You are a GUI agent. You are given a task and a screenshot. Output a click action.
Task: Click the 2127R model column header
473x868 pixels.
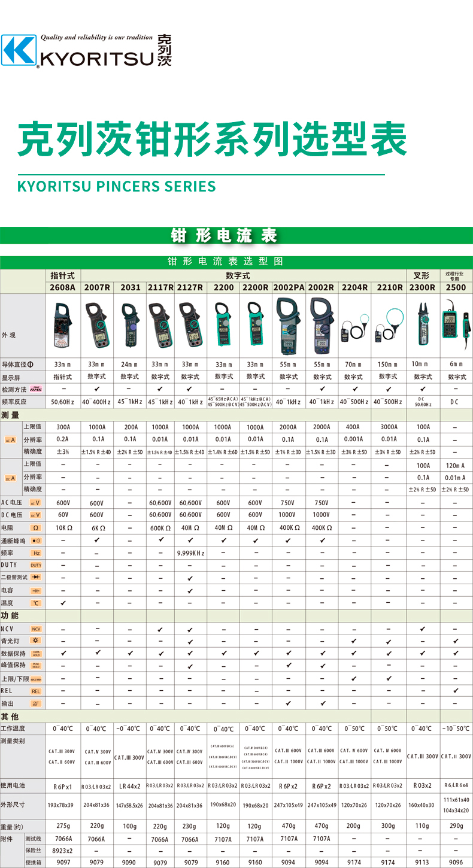click(190, 287)
